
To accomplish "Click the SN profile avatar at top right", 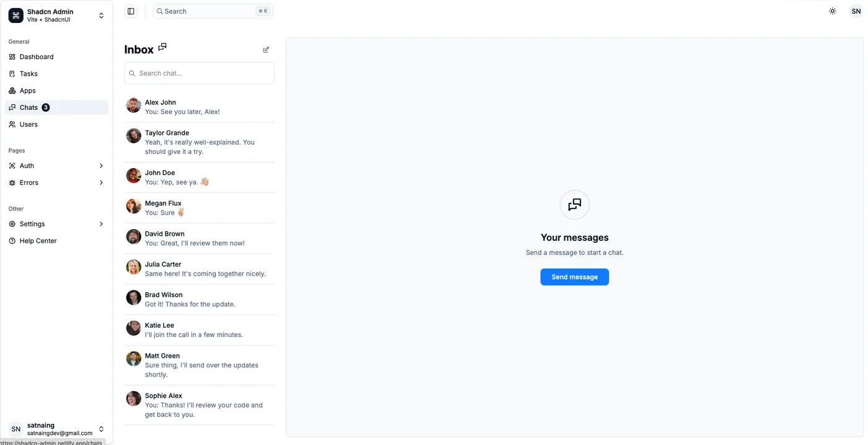I will 856,11.
